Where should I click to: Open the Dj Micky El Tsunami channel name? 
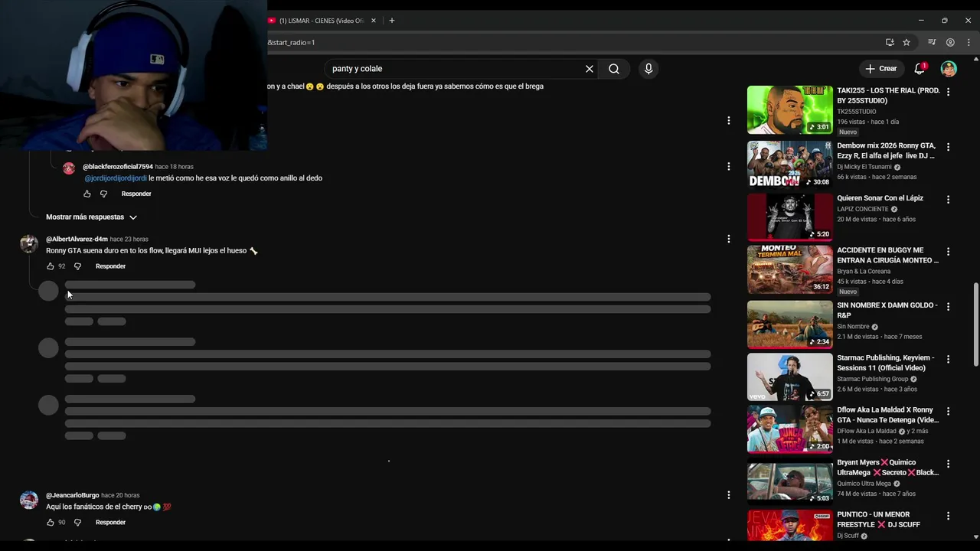point(864,167)
